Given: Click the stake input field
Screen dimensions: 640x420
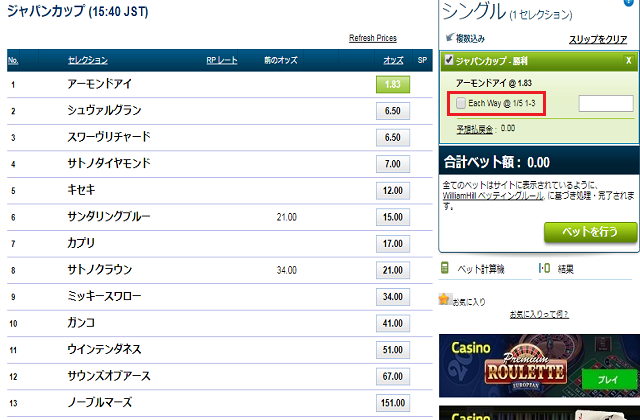Looking at the screenshot, I should 605,103.
